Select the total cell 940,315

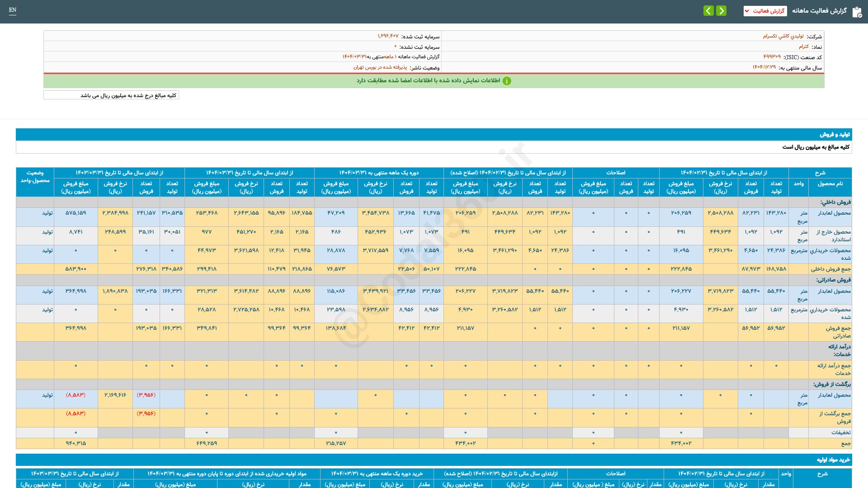75,444
